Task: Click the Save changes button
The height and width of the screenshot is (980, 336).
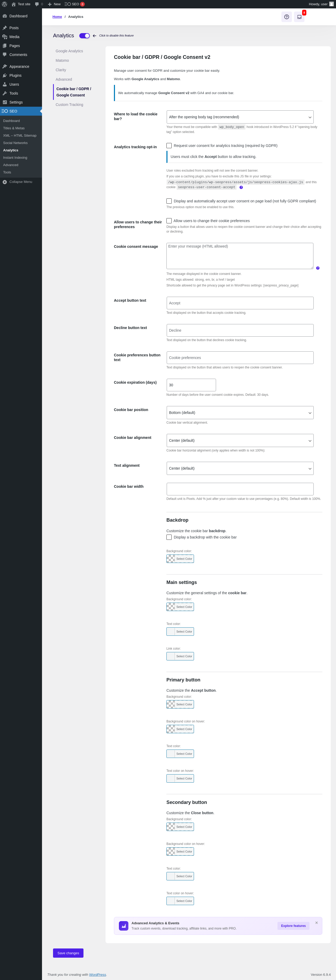Action: coord(68,953)
